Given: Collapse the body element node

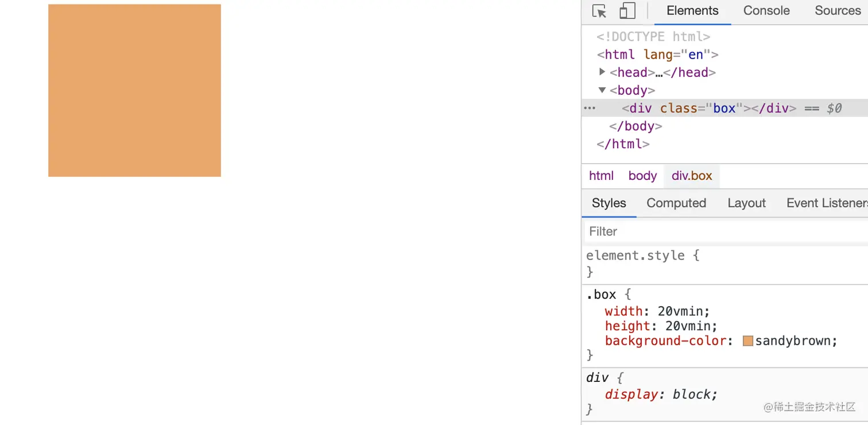Looking at the screenshot, I should coord(602,90).
